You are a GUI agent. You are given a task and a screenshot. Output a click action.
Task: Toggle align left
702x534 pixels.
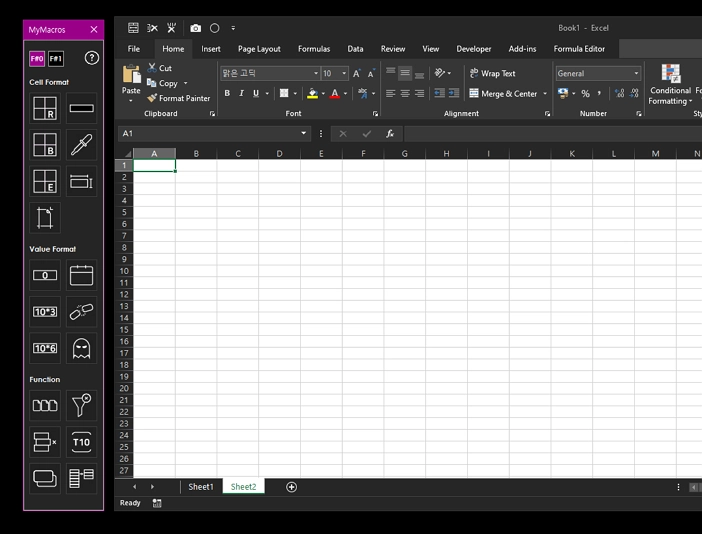(390, 93)
